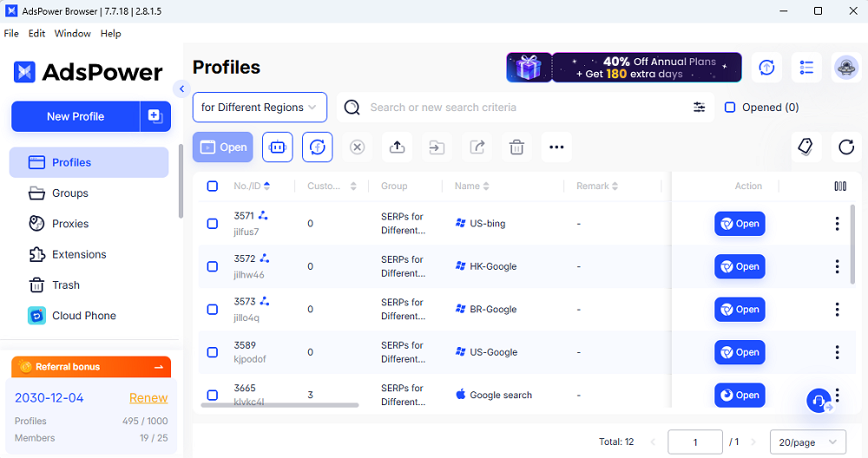Click the upgrade arrow icon in header
Image resolution: width=868 pixels, height=458 pixels.
(x=766, y=68)
